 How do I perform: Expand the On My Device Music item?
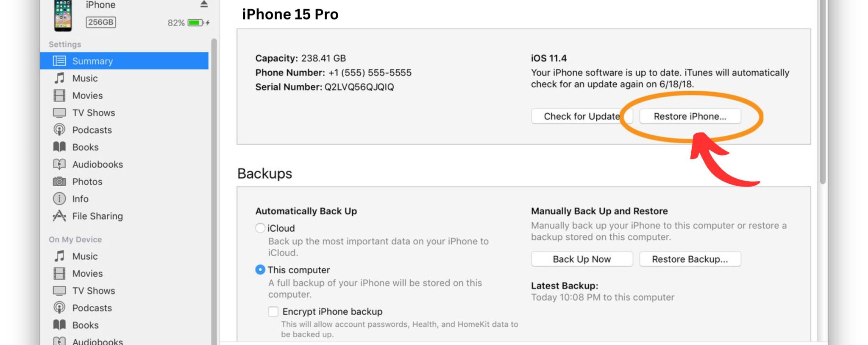59,256
